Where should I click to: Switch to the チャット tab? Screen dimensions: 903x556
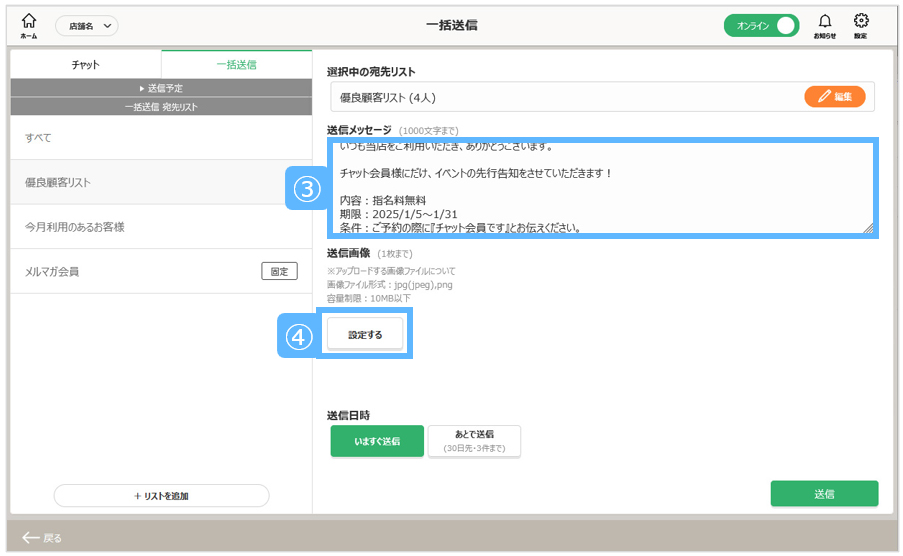85,65
